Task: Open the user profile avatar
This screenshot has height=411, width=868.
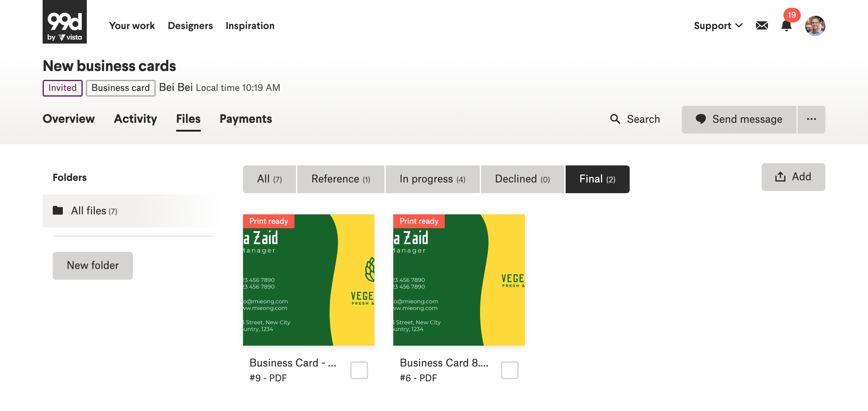Action: pyautogui.click(x=815, y=26)
